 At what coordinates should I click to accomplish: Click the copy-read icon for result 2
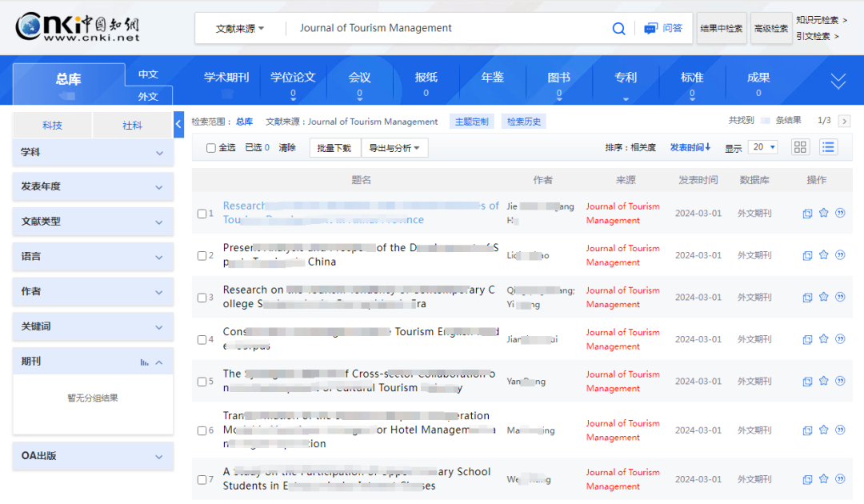[x=807, y=255]
